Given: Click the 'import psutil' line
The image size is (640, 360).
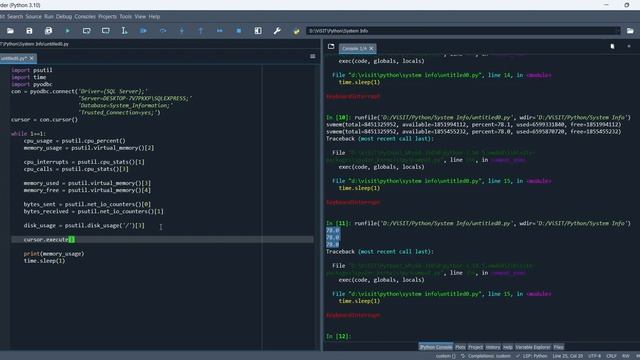Looking at the screenshot, I should point(32,70).
